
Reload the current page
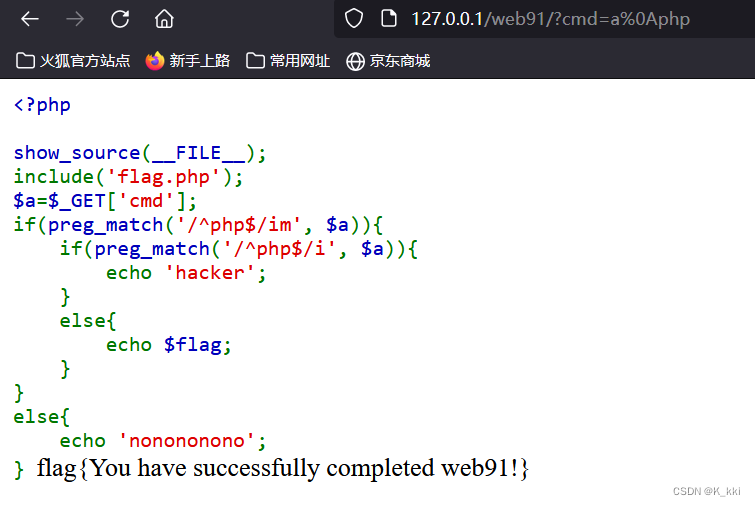(120, 19)
